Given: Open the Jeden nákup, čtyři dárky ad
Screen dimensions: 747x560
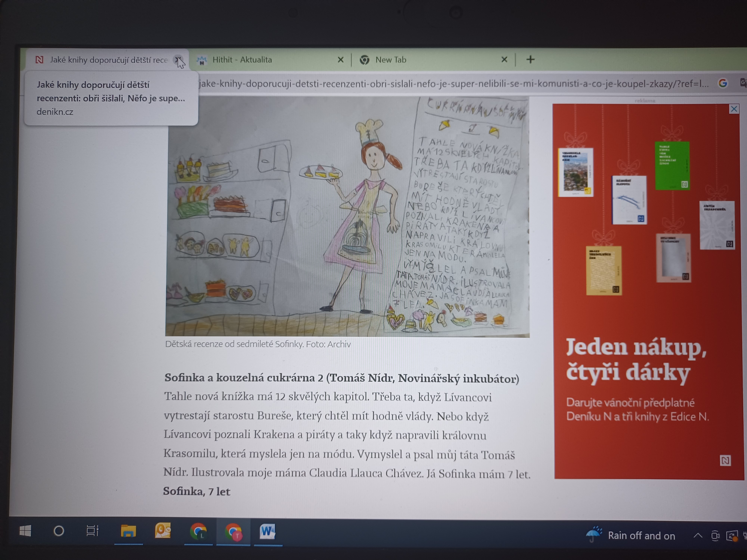Looking at the screenshot, I should tap(637, 361).
